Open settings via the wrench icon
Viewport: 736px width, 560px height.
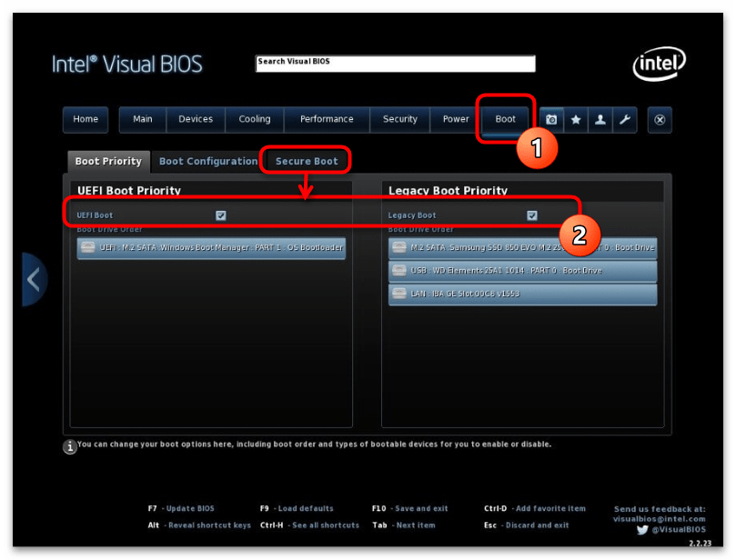pos(624,119)
